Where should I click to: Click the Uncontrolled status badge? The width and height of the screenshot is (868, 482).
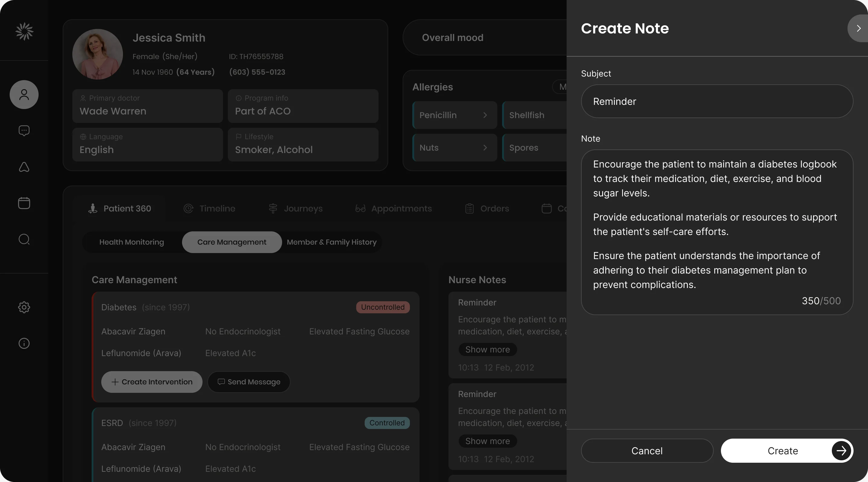click(x=383, y=307)
